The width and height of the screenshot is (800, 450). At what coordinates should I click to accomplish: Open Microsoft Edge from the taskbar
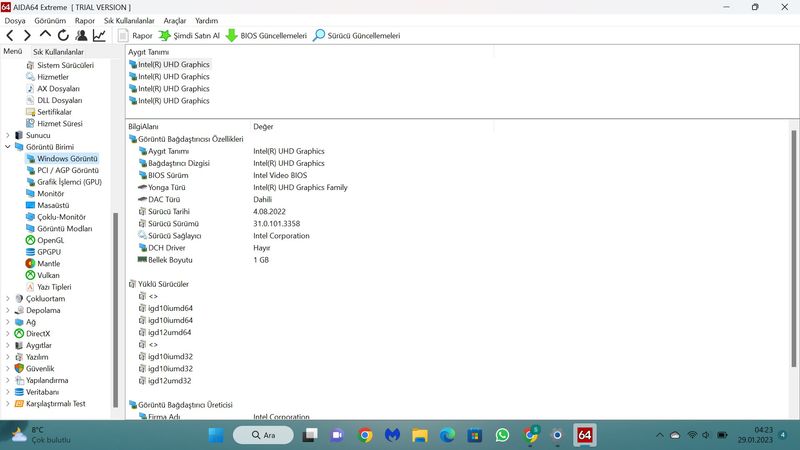point(447,435)
